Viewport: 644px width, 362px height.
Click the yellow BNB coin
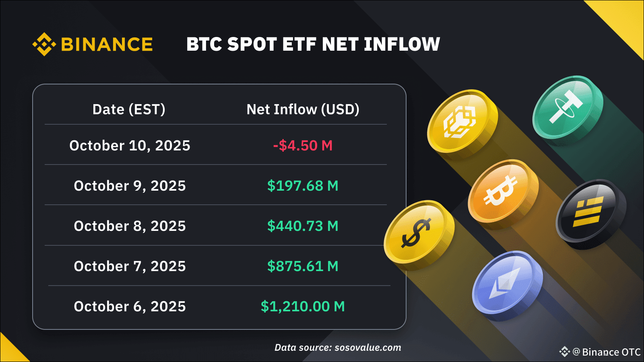[x=461, y=121]
